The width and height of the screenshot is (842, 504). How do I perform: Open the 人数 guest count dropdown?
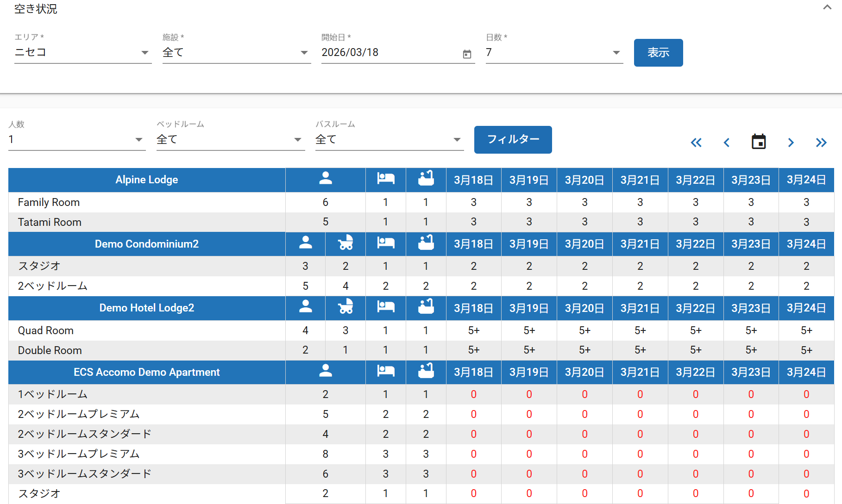point(77,140)
